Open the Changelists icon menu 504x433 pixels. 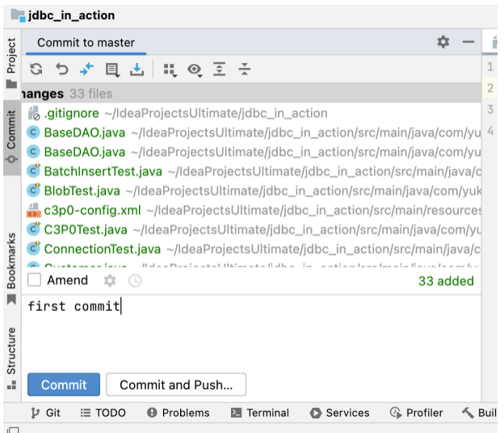(x=112, y=69)
